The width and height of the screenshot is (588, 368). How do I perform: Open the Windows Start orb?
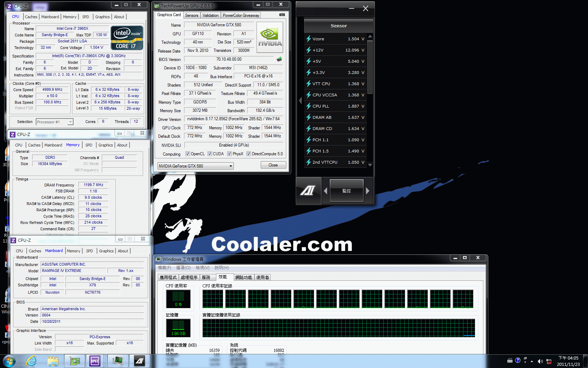point(9,361)
